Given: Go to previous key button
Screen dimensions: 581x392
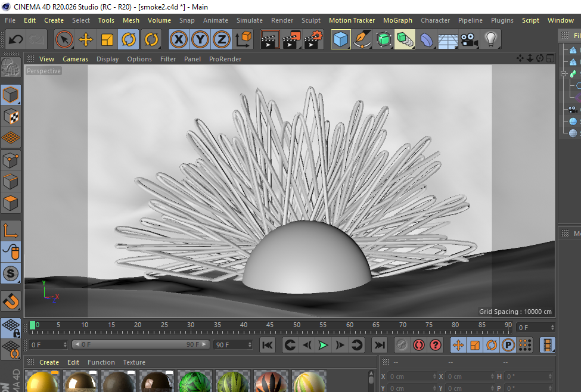Looking at the screenshot, I should pos(290,346).
